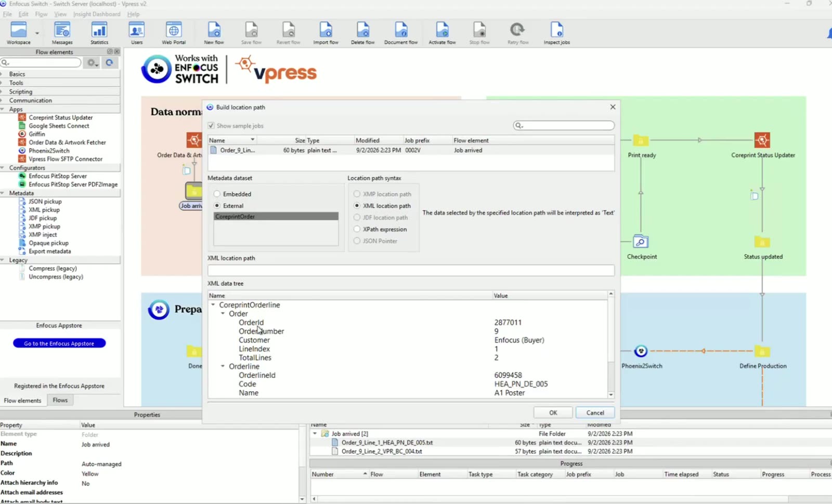
Task: Open the Insight Dashboard menu
Action: (x=97, y=14)
